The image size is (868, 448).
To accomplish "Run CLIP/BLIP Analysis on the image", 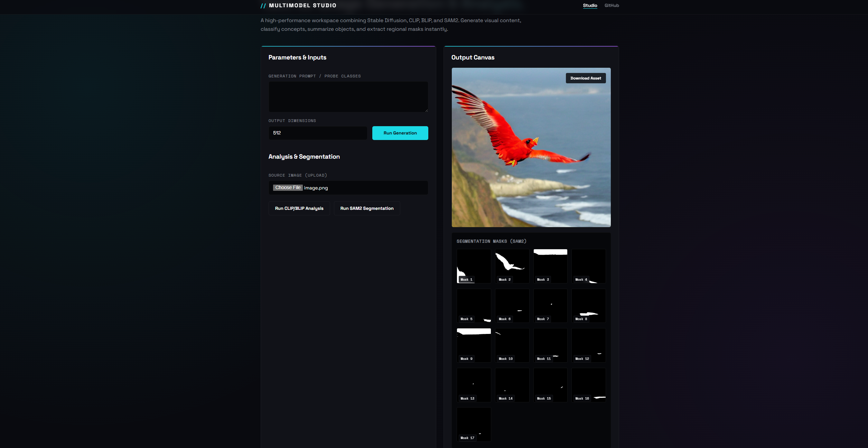I will click(299, 208).
